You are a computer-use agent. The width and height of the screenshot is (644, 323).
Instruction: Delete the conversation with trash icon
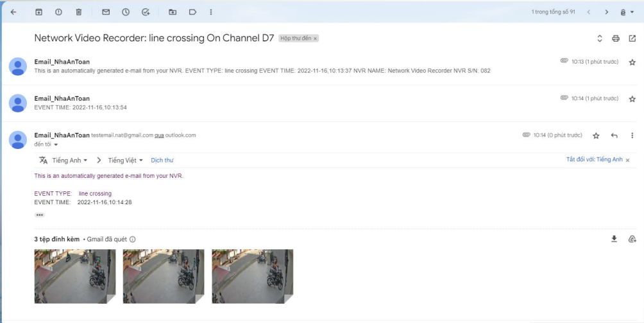coord(78,12)
